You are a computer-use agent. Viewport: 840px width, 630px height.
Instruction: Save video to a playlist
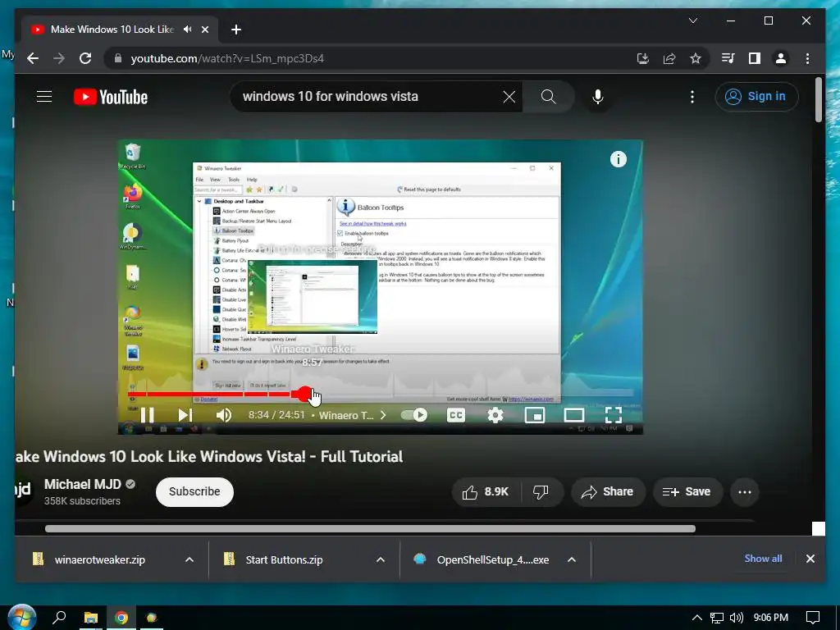pos(687,492)
